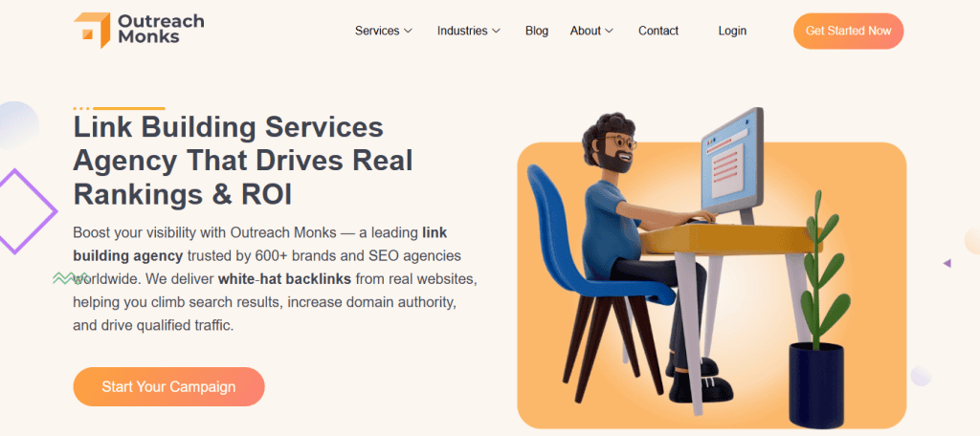Click the orange illustration background card
This screenshot has height=436, width=980.
pyautogui.click(x=711, y=284)
